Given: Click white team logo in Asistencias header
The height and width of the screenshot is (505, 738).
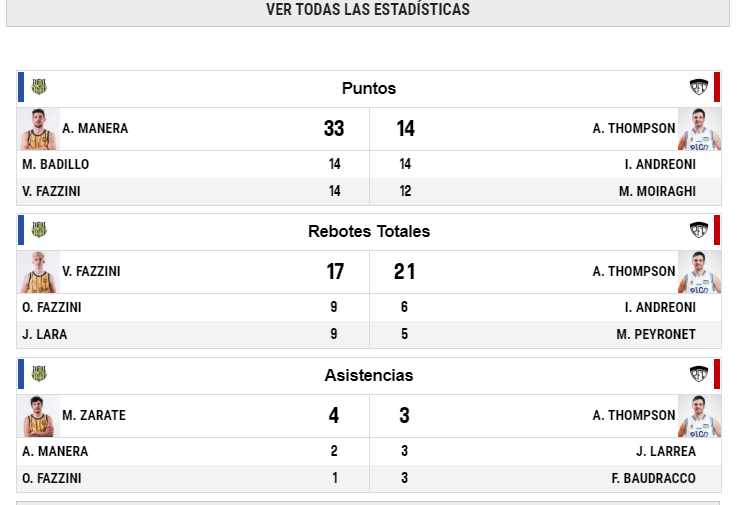Looking at the screenshot, I should pos(698,374).
